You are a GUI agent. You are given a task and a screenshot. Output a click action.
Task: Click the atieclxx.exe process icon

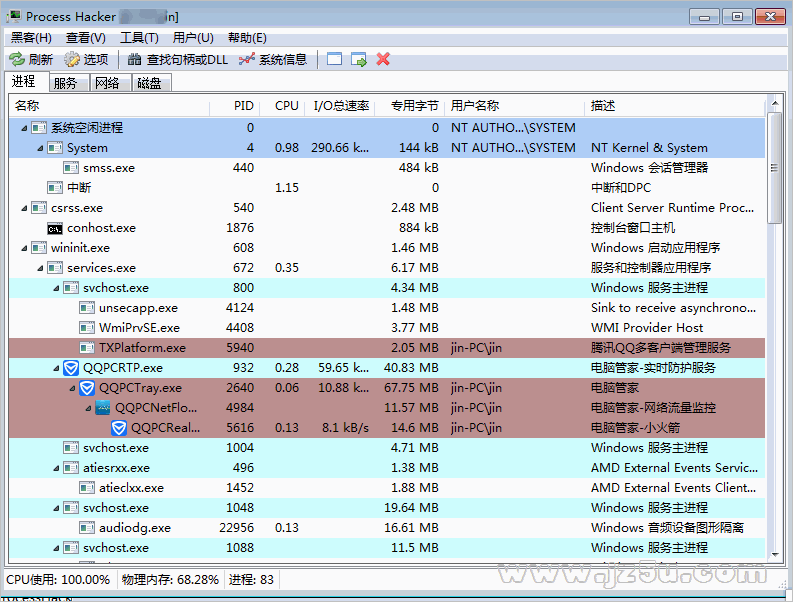87,488
